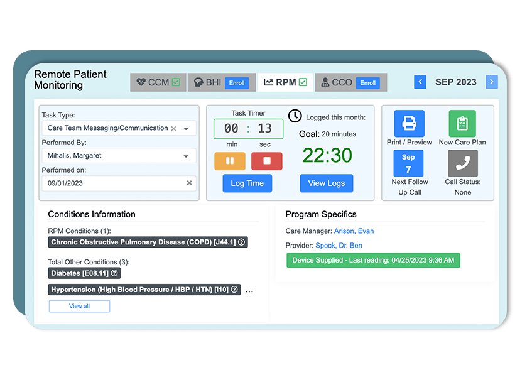Create a New Care Plan via clipboard icon
The height and width of the screenshot is (392, 532).
pyautogui.click(x=462, y=124)
